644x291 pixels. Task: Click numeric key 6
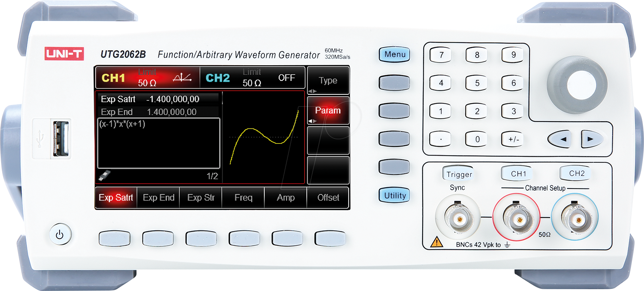click(513, 83)
